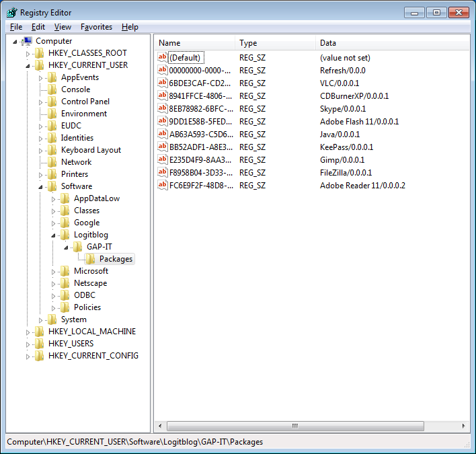Click the Packages folder icon
Viewport: 476px width, 454px height.
pyautogui.click(x=90, y=259)
